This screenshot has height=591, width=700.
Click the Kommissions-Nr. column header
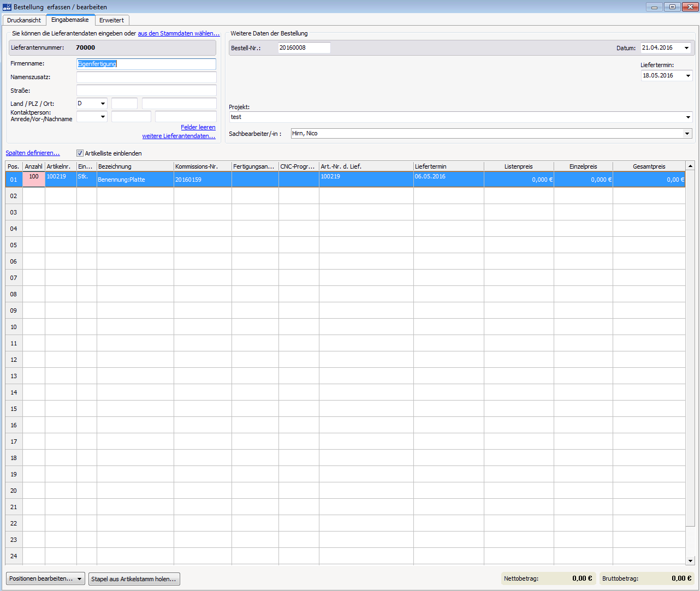point(203,166)
